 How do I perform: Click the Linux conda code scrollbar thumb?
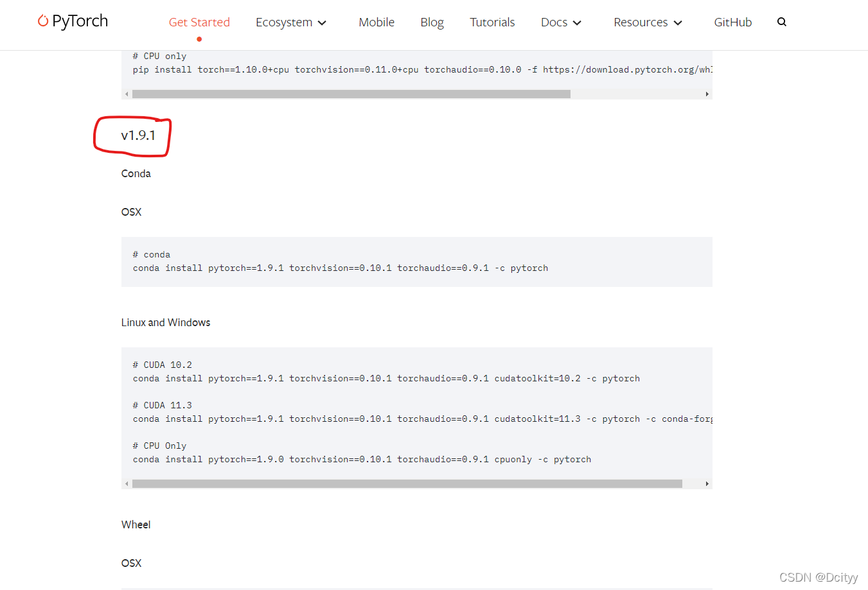pyautogui.click(x=407, y=483)
